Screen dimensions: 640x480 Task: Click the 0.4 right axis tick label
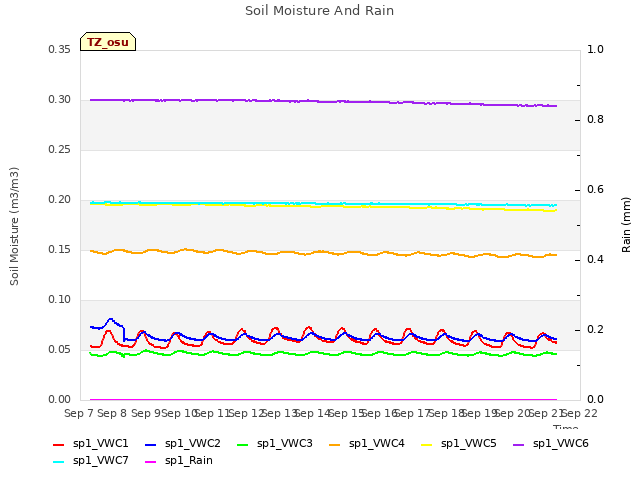point(596,260)
